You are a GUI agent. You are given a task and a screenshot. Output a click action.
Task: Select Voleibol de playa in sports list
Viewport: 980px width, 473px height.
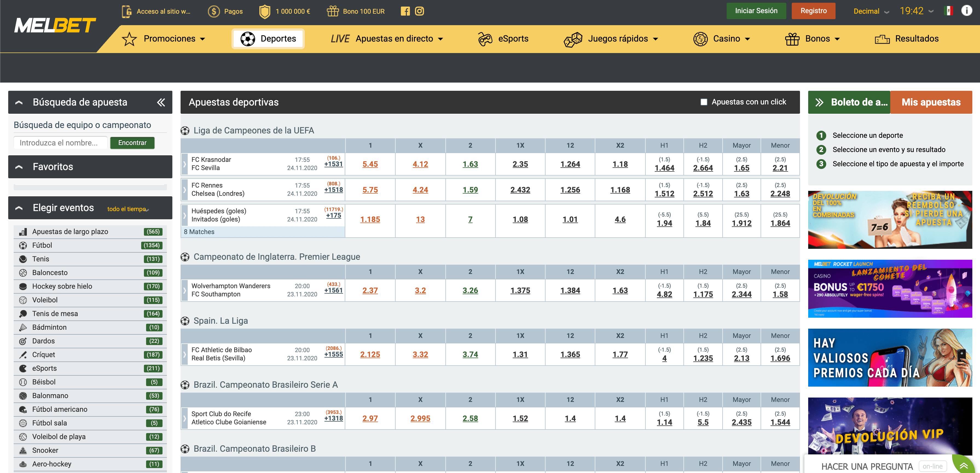90,437
